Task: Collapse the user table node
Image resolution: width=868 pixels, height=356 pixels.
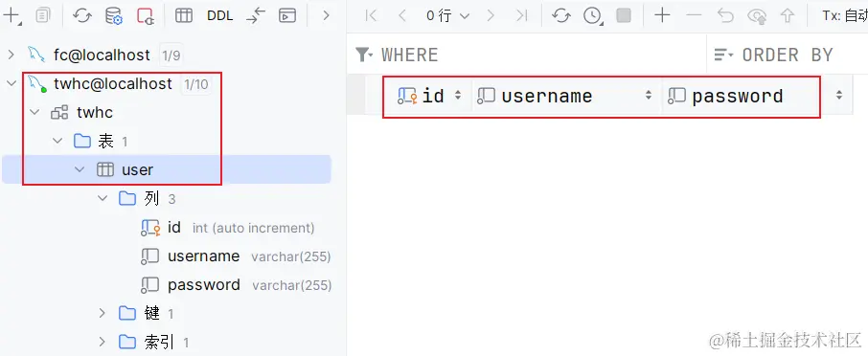Action: click(x=80, y=169)
